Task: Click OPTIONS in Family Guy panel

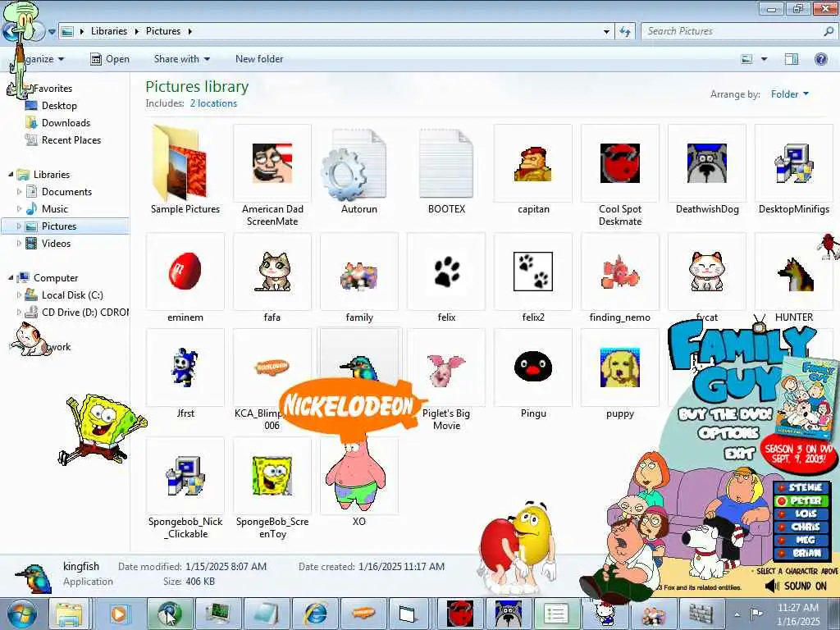Action: (728, 433)
